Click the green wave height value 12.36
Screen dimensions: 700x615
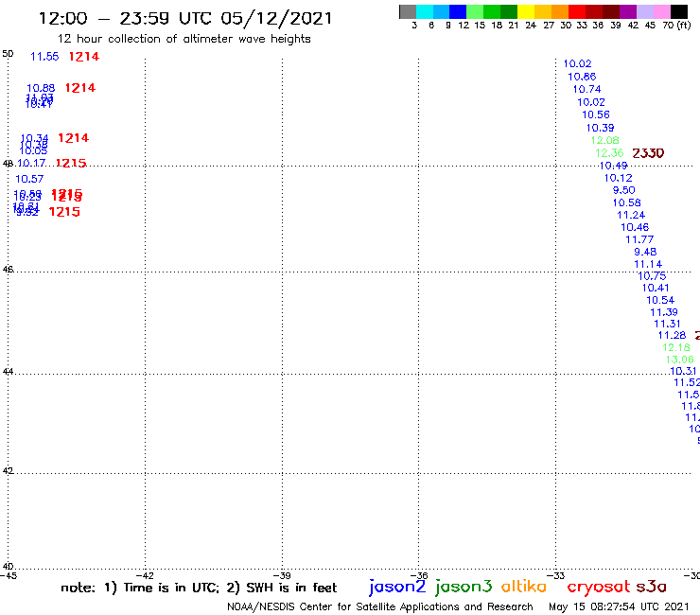(x=609, y=153)
